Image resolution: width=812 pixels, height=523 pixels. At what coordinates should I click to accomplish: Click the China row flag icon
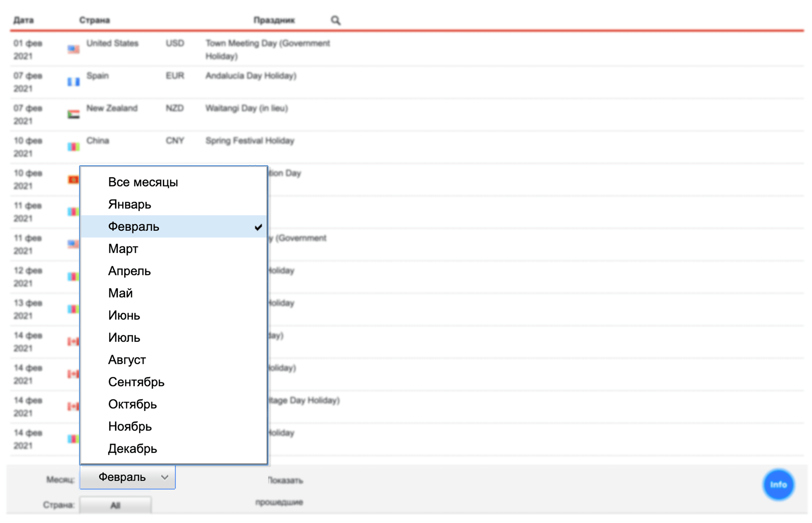point(73,147)
